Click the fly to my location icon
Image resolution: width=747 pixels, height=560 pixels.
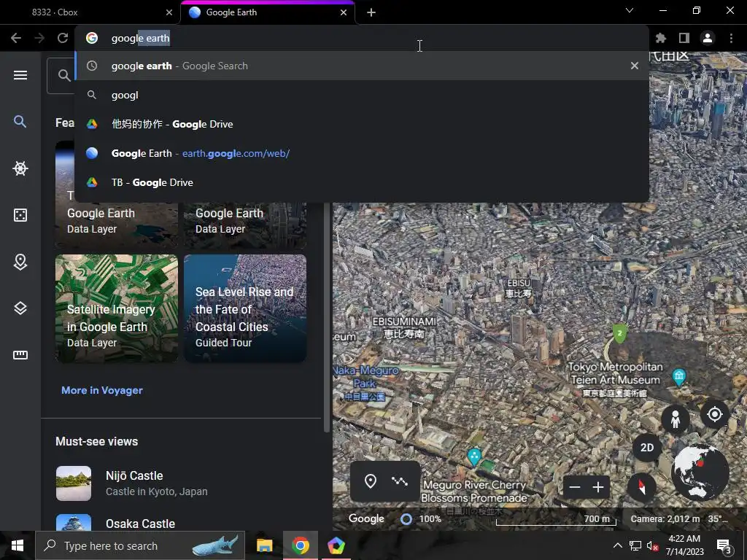click(715, 414)
